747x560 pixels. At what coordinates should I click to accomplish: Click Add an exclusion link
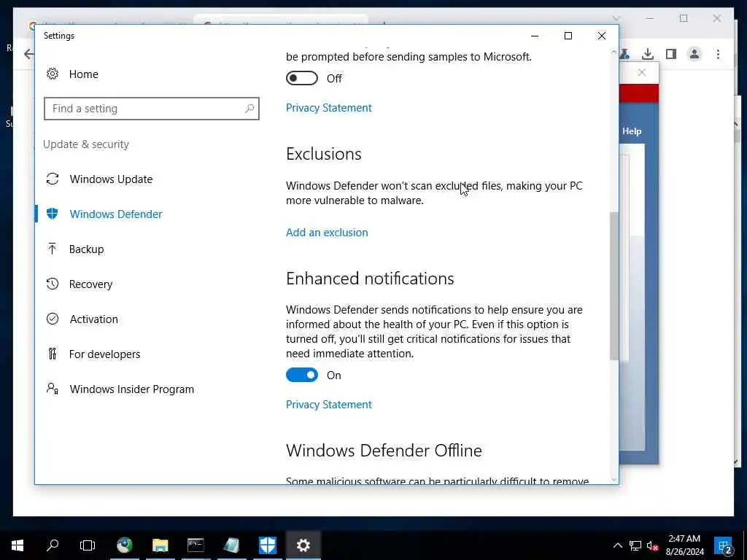tap(327, 233)
